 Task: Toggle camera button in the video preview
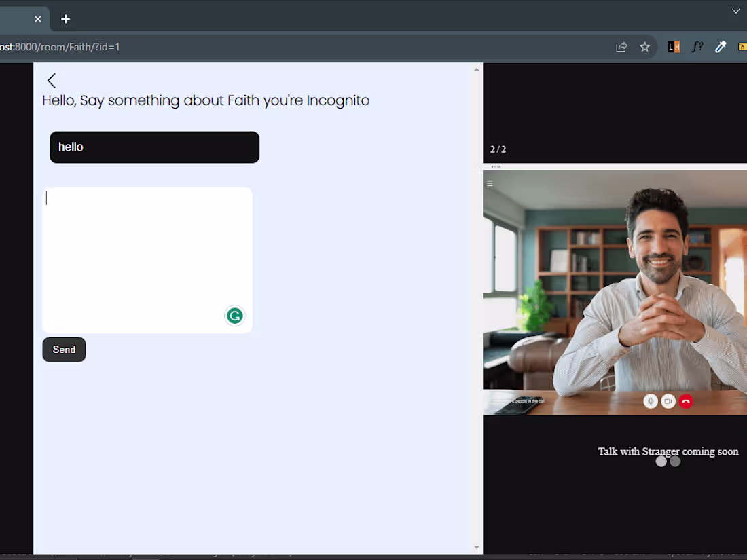(668, 401)
